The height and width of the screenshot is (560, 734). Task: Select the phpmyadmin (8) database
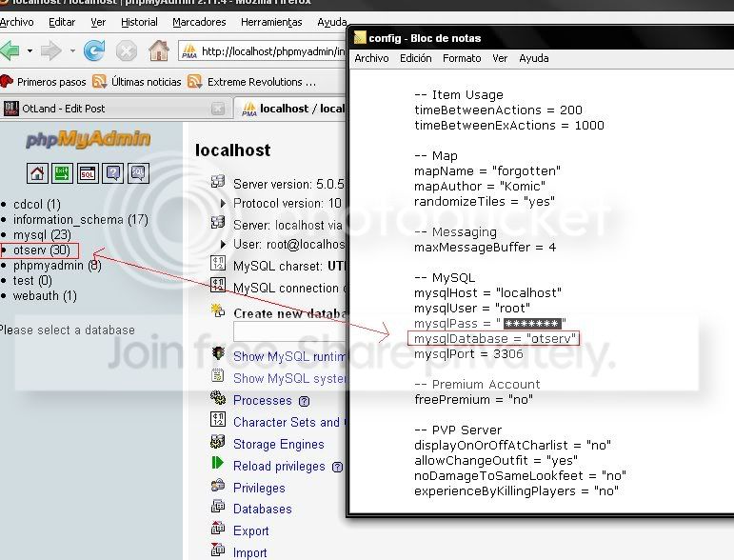(x=57, y=266)
